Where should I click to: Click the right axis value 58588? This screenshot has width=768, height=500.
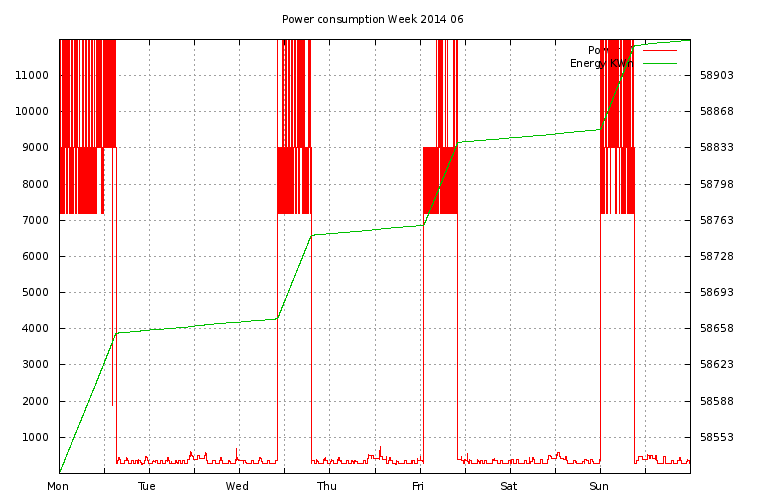[717, 401]
